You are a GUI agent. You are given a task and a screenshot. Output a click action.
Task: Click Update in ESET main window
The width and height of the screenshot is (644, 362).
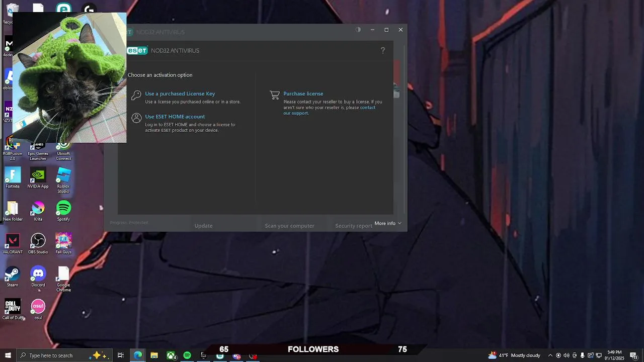click(x=203, y=226)
